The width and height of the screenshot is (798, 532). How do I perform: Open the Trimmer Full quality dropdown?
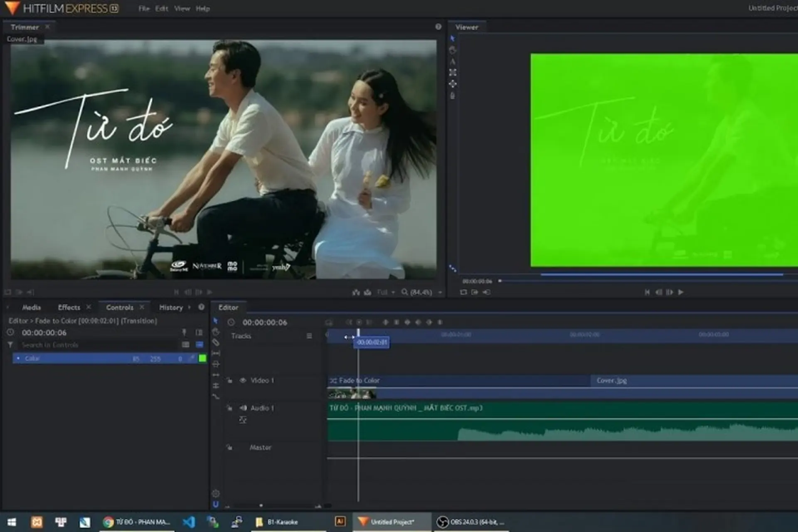[x=386, y=292]
